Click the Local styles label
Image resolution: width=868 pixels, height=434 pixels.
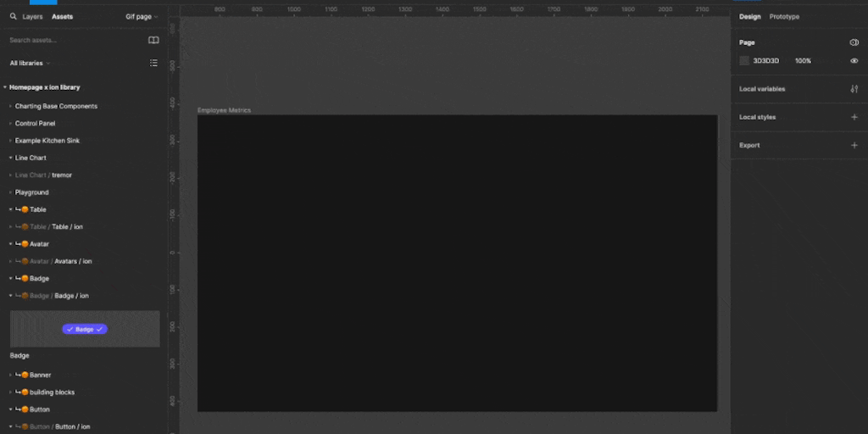(757, 117)
